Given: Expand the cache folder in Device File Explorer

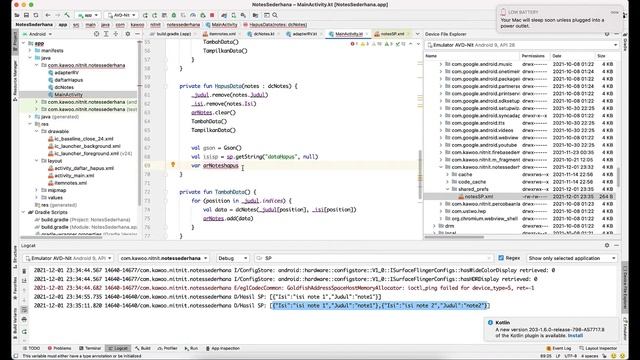Looking at the screenshot, I should pyautogui.click(x=447, y=174).
